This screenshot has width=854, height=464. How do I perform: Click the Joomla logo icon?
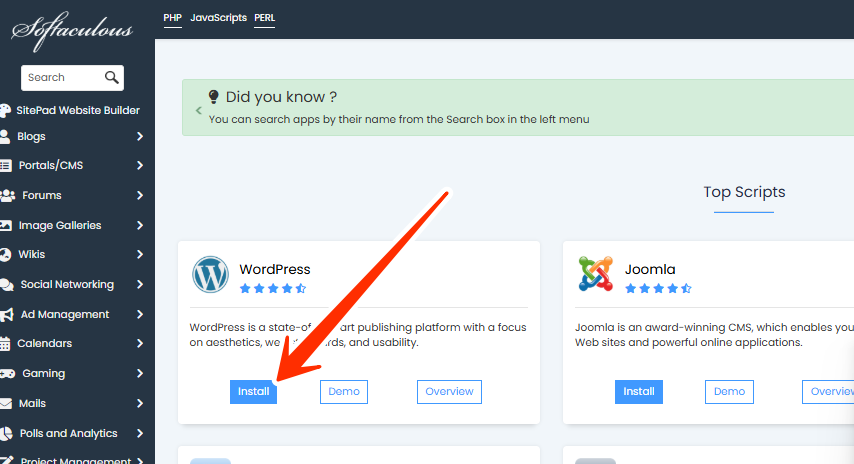pos(596,275)
